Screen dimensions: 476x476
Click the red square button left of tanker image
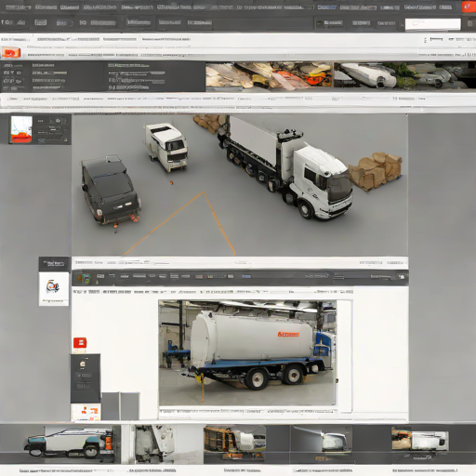(x=80, y=343)
